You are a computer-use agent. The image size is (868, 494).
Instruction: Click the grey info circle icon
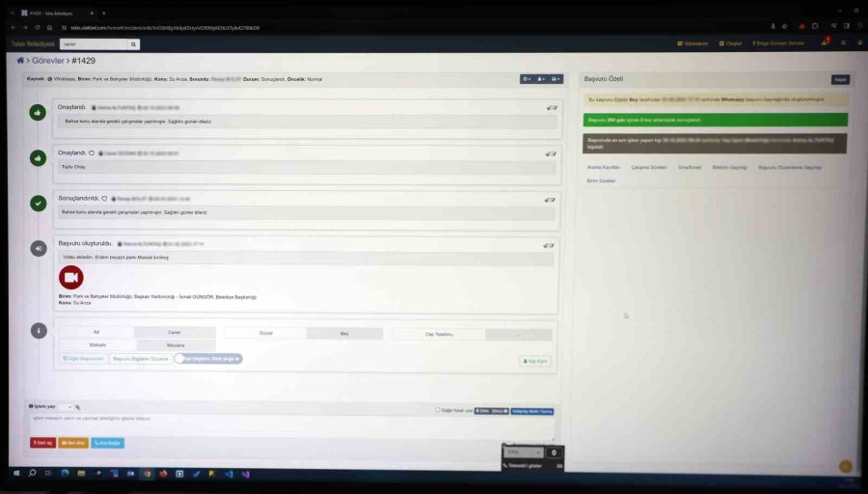point(39,330)
